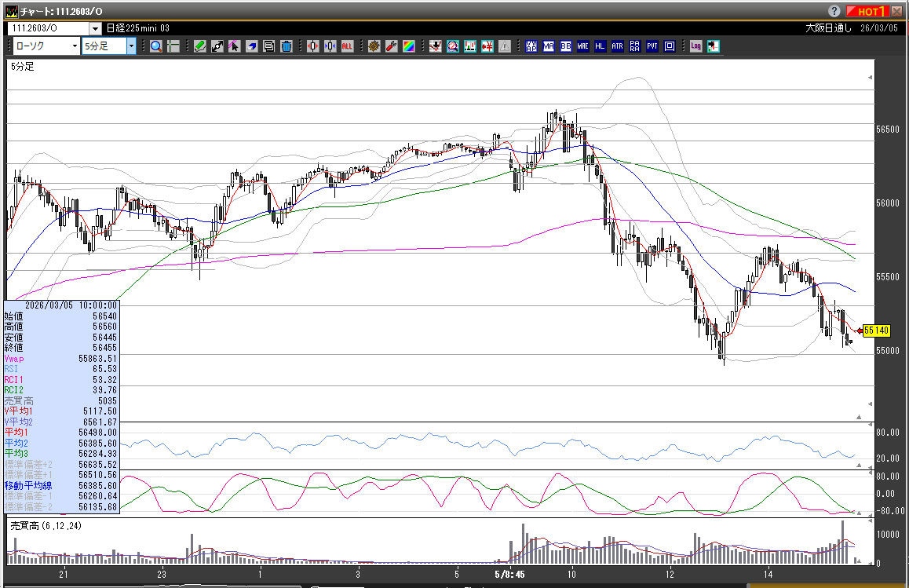Click the symbol code input field

(47, 28)
